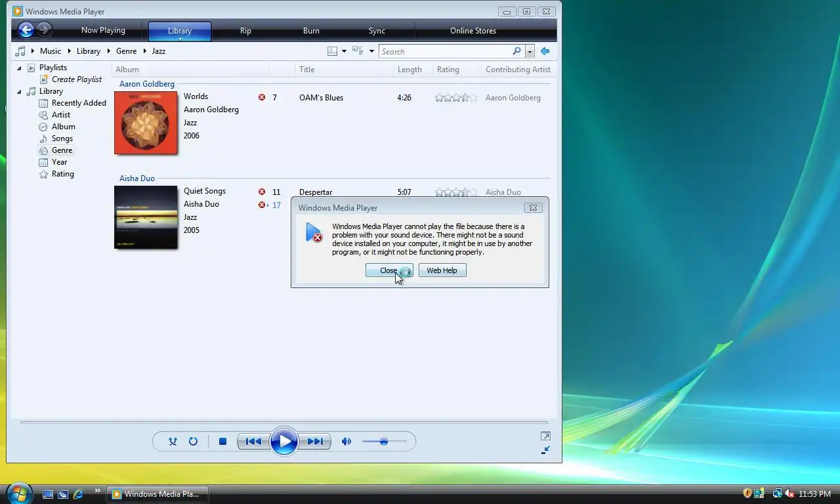
Task: Turn shuffle on
Action: (173, 442)
